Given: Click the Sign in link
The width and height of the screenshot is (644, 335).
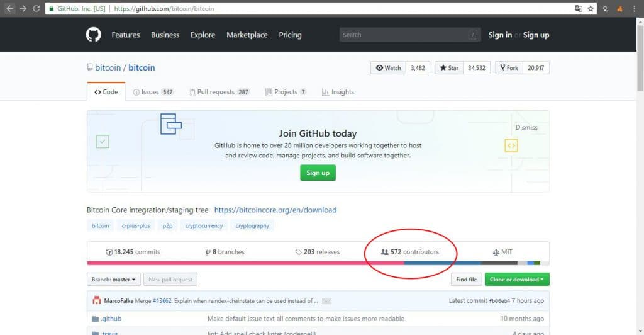Looking at the screenshot, I should 500,35.
